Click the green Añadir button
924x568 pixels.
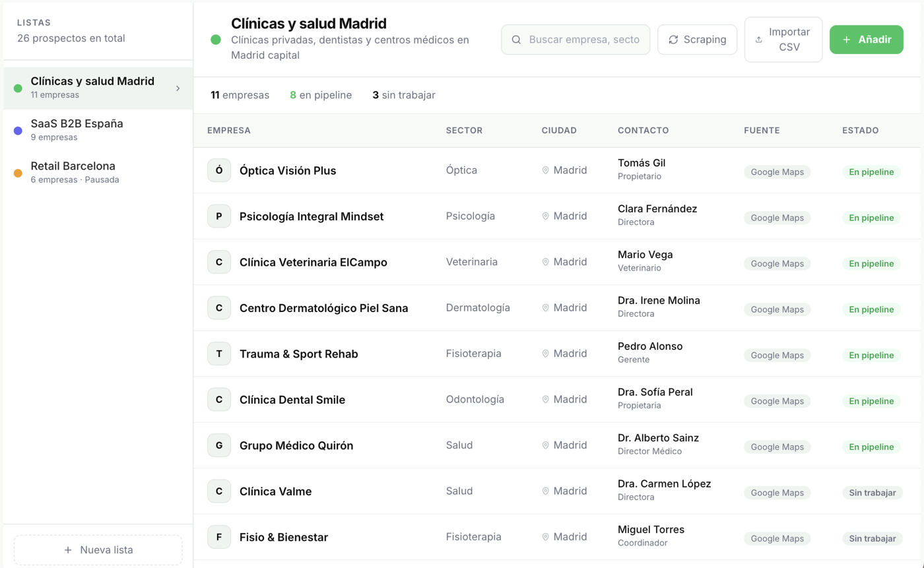tap(866, 40)
